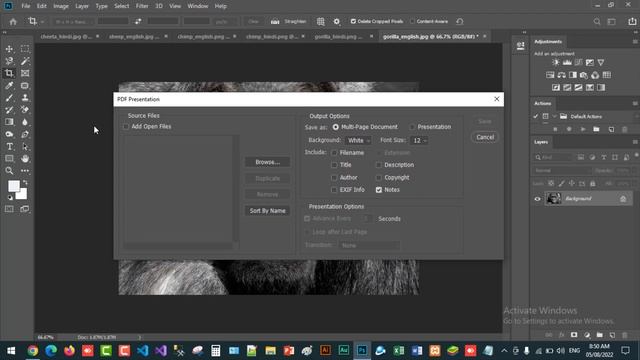Select the Background layer thumbnail
Image resolution: width=640 pixels, height=360 pixels.
[x=554, y=199]
